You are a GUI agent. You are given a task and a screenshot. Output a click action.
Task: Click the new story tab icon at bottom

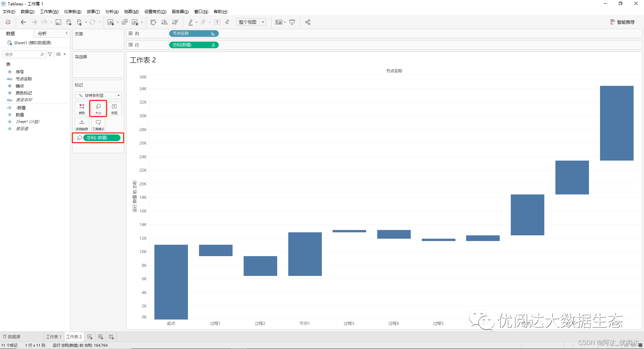[111, 337]
